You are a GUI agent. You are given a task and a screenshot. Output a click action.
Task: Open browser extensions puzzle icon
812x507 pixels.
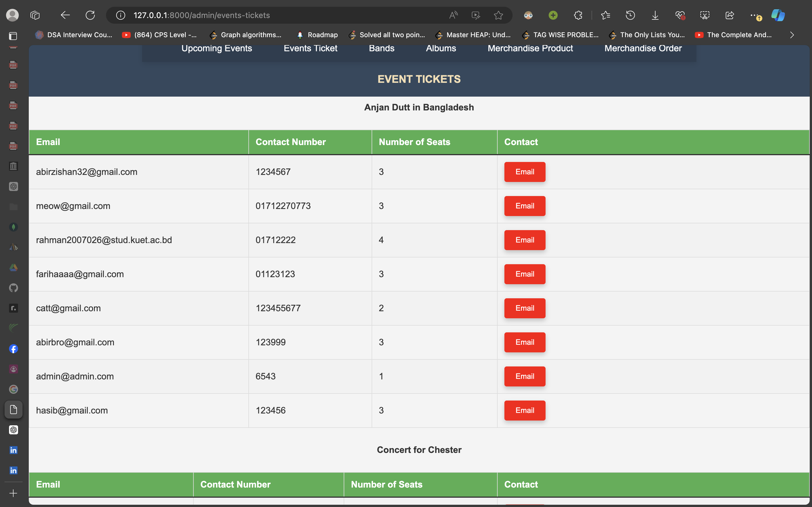pos(578,15)
